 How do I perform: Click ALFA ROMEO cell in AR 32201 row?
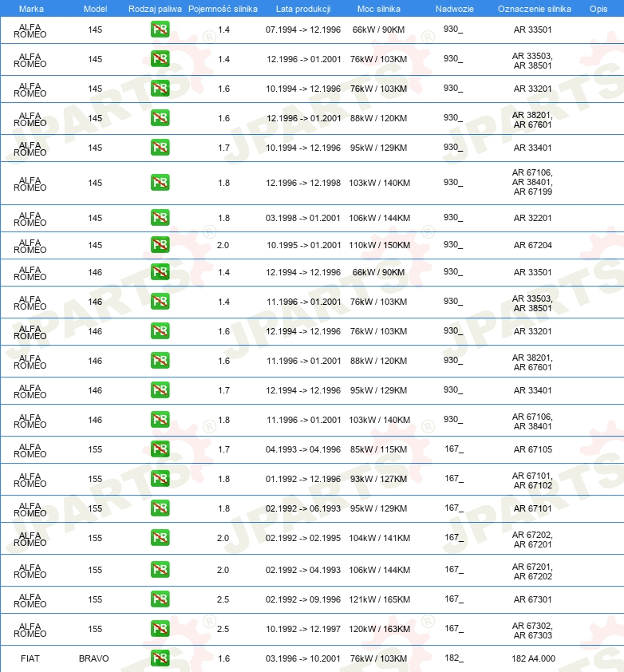click(30, 219)
